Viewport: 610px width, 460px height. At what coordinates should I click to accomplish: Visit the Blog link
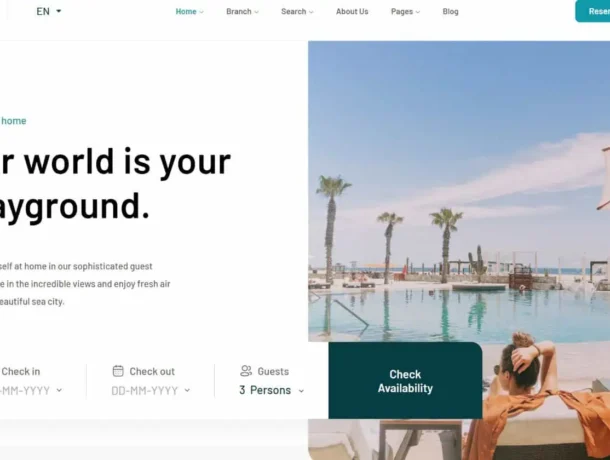tap(450, 12)
